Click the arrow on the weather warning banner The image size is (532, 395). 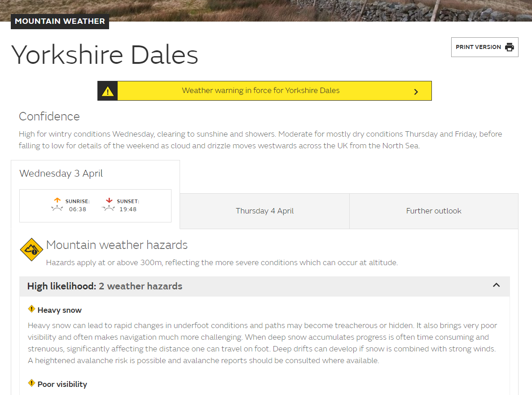[416, 91]
